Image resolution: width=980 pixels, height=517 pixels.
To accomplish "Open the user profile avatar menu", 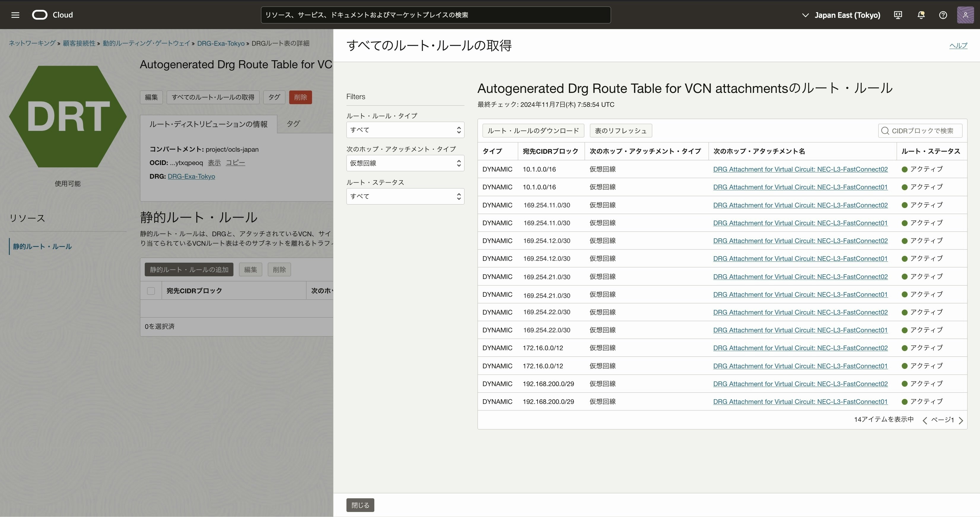I will coord(965,15).
